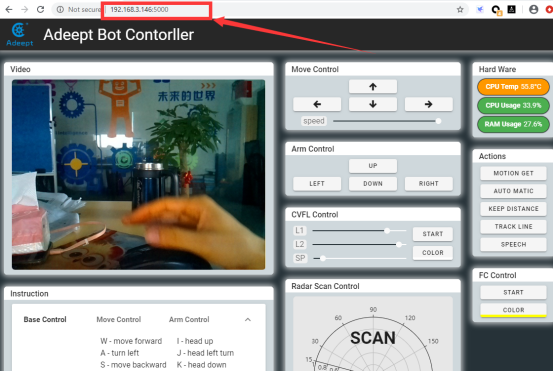This screenshot has width=554, height=371.
Task: Turn robot left with left arrow
Action: (317, 104)
